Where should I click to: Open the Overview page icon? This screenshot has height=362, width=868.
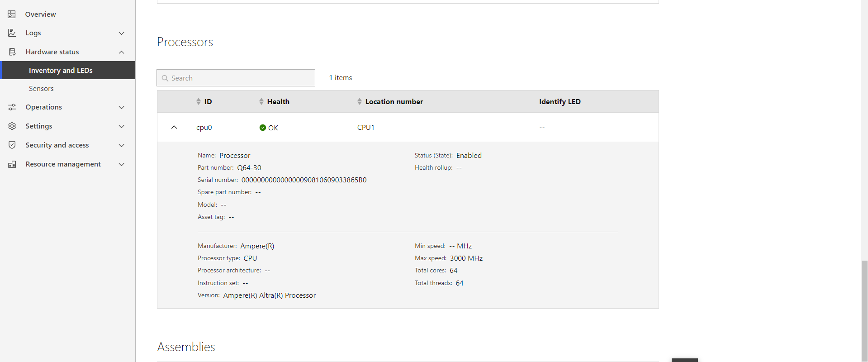pyautogui.click(x=12, y=14)
